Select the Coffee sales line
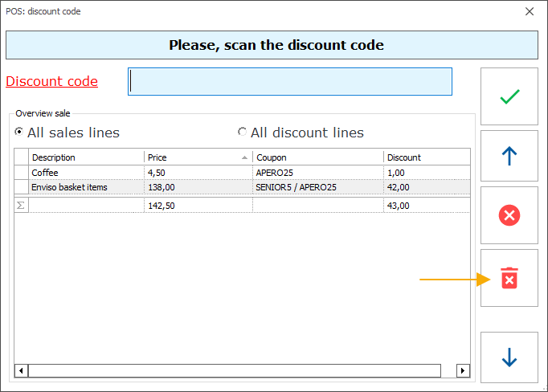The height and width of the screenshot is (392, 548). coord(86,173)
